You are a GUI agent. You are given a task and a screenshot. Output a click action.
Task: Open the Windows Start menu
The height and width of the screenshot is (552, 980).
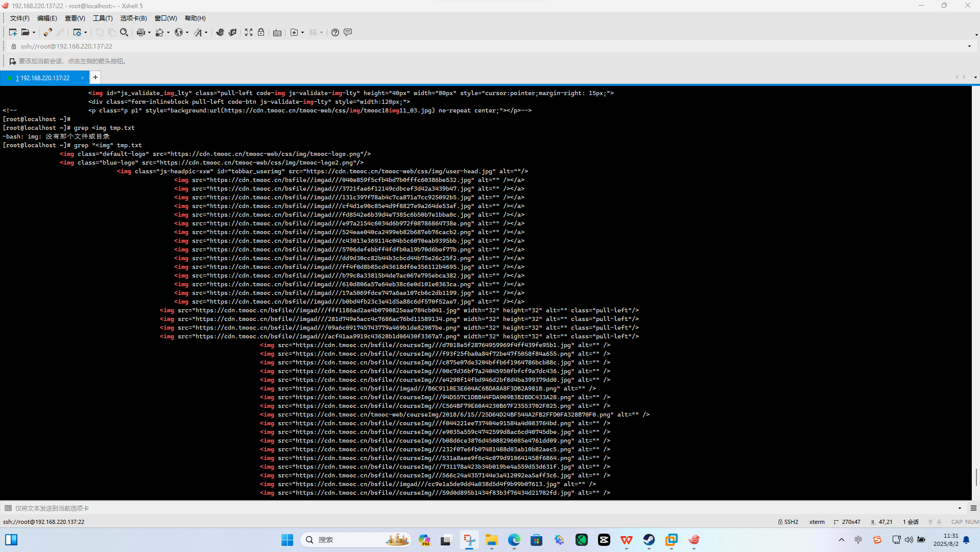pos(288,540)
